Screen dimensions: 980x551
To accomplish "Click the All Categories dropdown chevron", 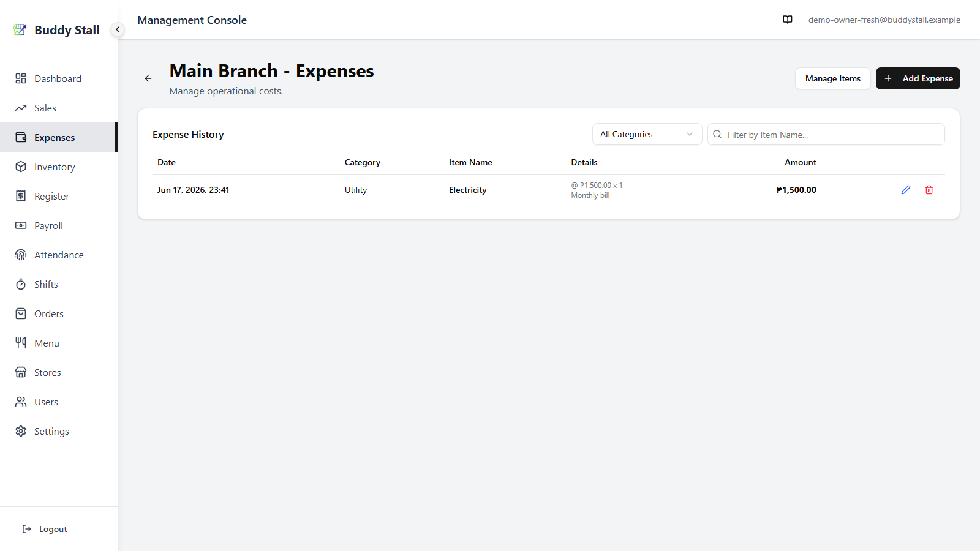I will pos(690,134).
